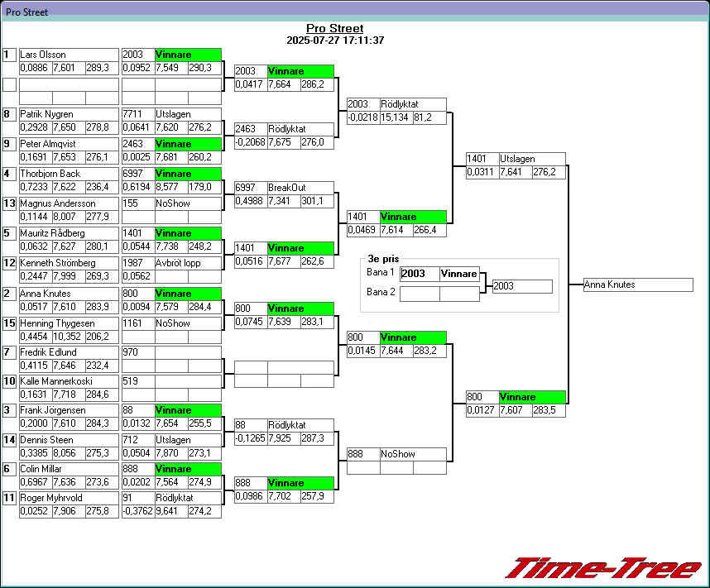Select the Henning Thygesen name cell
The image size is (710, 588).
click(x=69, y=323)
